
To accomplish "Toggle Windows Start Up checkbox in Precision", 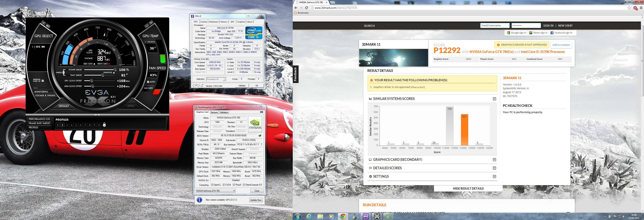I will click(x=43, y=81).
